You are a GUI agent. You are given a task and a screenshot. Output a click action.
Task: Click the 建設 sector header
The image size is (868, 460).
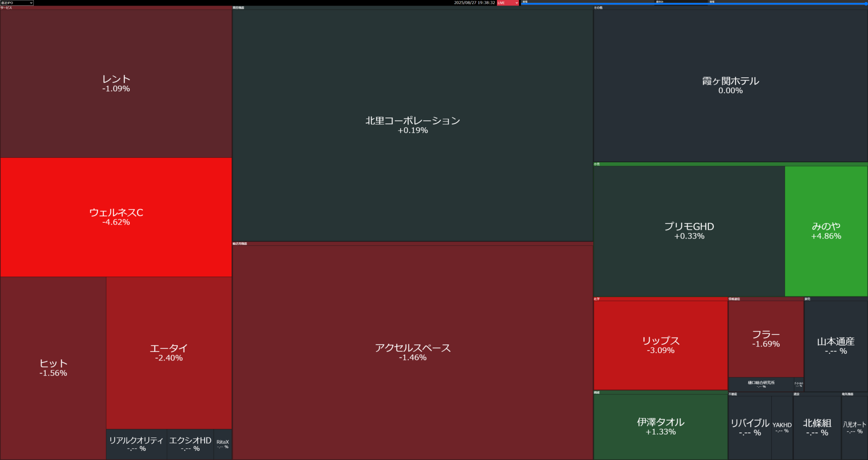(817, 394)
